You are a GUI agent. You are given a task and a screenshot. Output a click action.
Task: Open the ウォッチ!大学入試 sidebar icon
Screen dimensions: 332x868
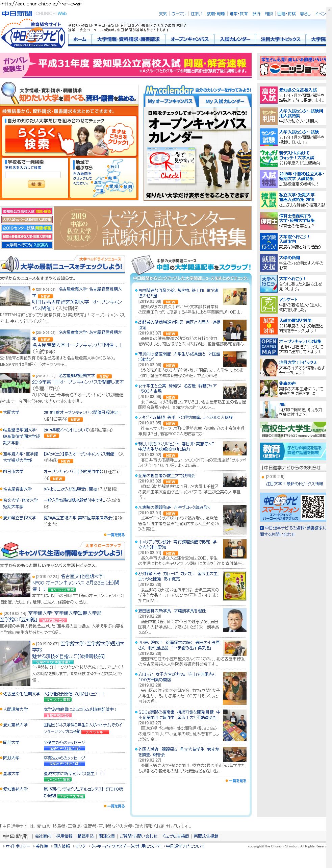[x=269, y=158]
